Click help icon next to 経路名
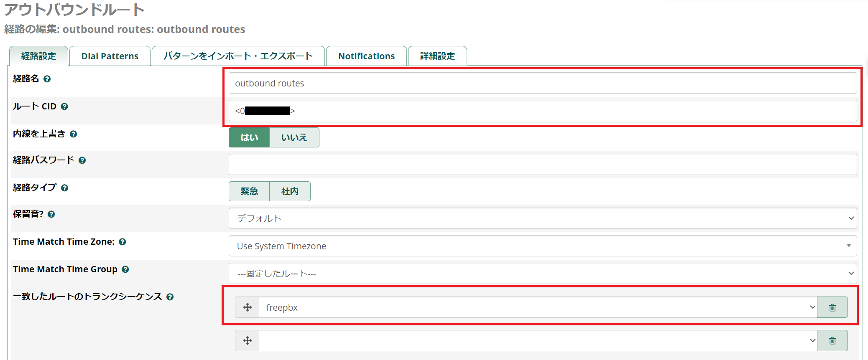This screenshot has width=868, height=360. point(47,79)
